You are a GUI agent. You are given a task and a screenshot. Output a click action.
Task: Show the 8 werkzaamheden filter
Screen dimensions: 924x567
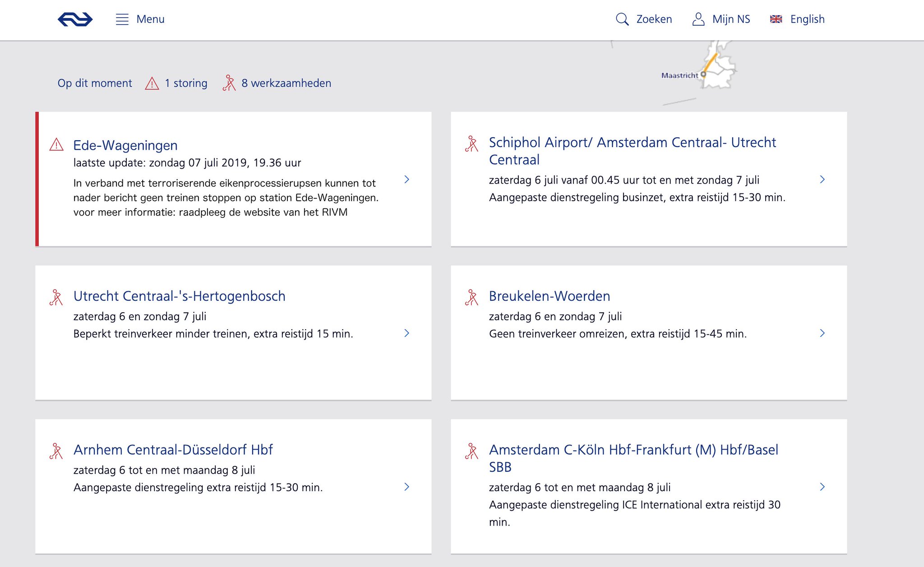pyautogui.click(x=286, y=83)
